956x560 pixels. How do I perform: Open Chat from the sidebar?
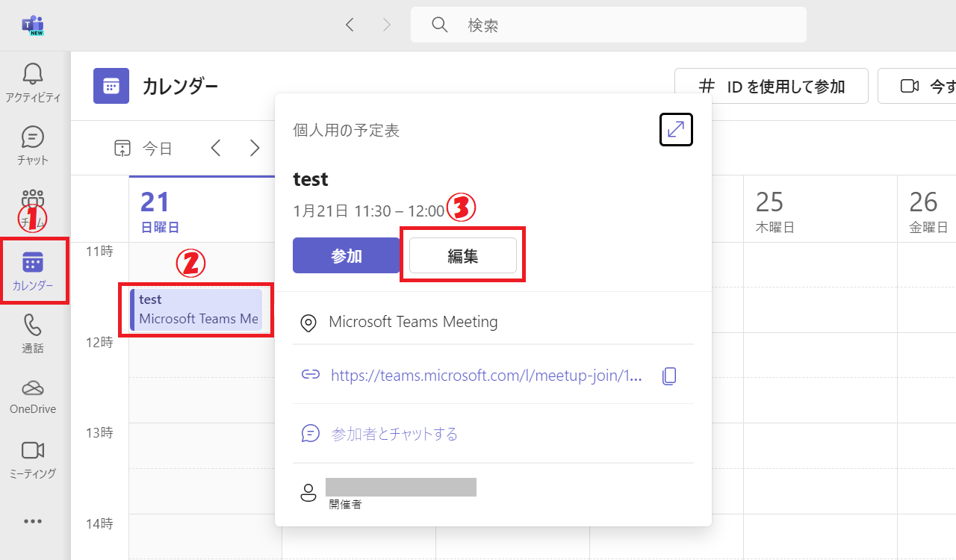(x=33, y=145)
